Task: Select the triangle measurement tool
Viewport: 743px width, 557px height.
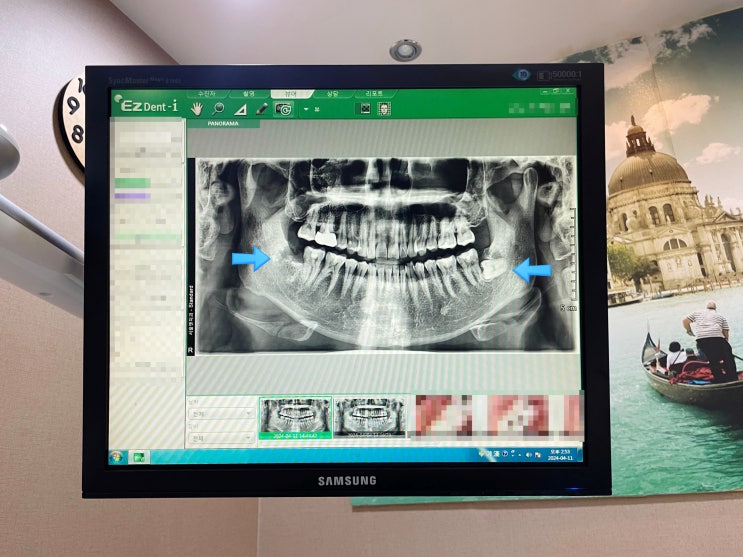Action: click(x=240, y=110)
